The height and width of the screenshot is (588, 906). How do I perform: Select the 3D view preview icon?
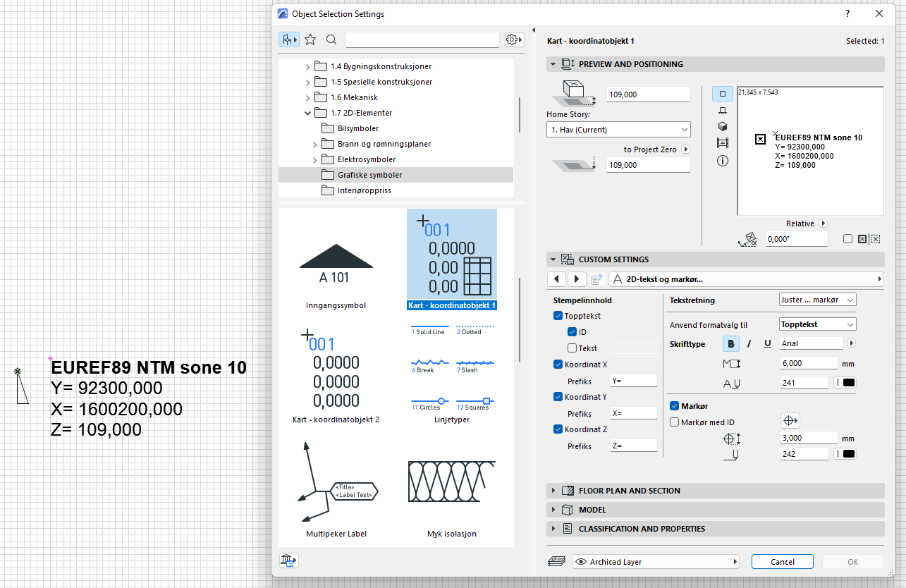723,126
